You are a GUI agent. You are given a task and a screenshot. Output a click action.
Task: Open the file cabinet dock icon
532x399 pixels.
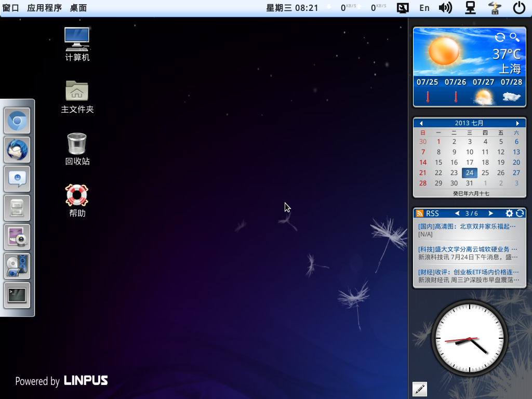click(x=17, y=208)
